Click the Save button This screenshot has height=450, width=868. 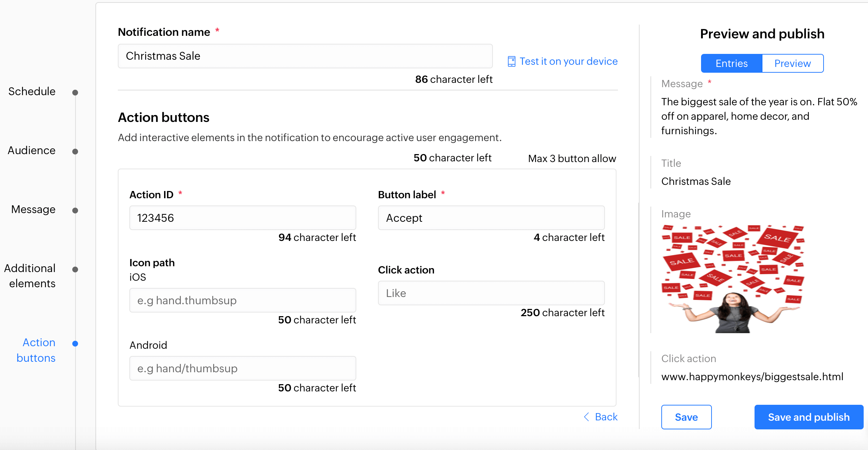point(686,417)
